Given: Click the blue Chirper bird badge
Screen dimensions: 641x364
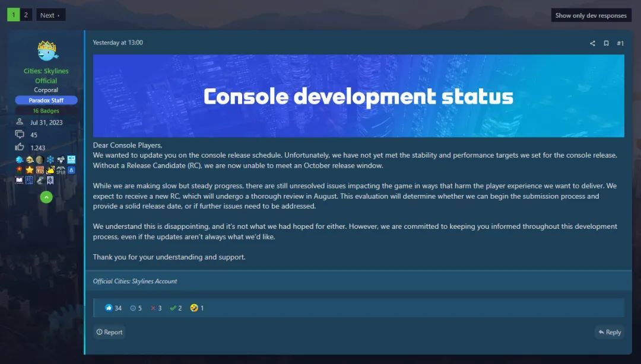Looking at the screenshot, I should click(x=20, y=159).
